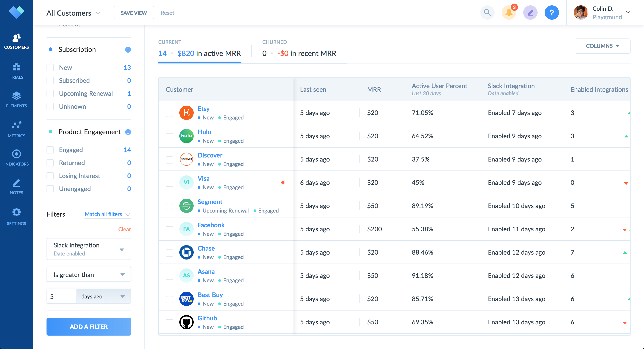Tick the Engaged product engagement checkbox
Image resolution: width=644 pixels, height=349 pixels.
pyautogui.click(x=50, y=150)
